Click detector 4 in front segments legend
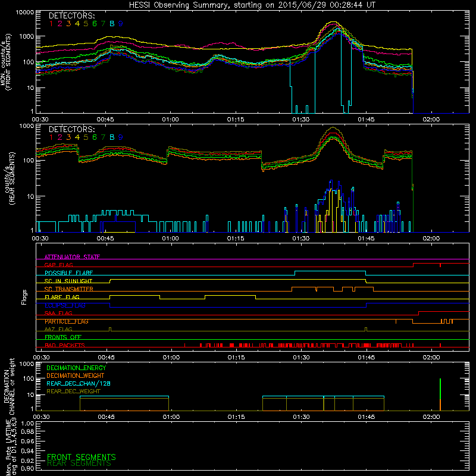 77,24
